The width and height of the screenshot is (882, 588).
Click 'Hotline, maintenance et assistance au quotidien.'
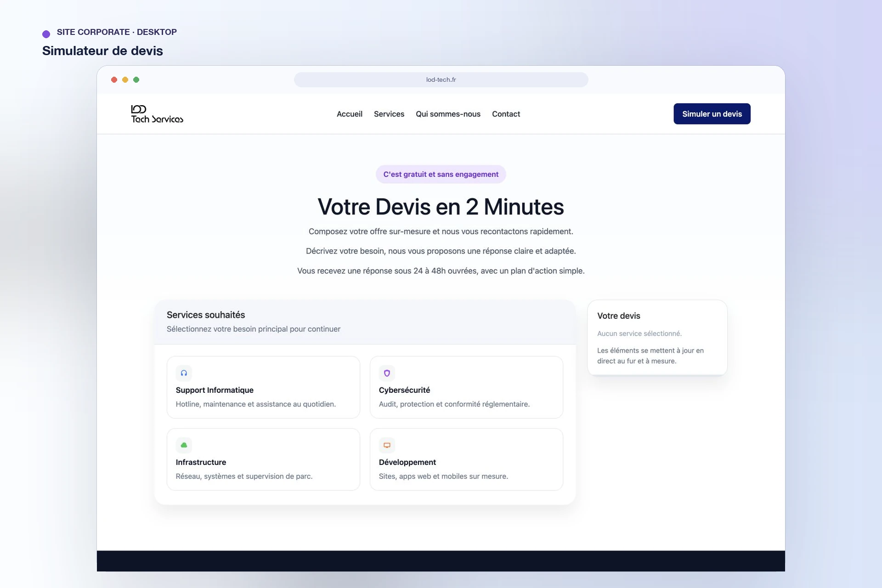pos(256,404)
